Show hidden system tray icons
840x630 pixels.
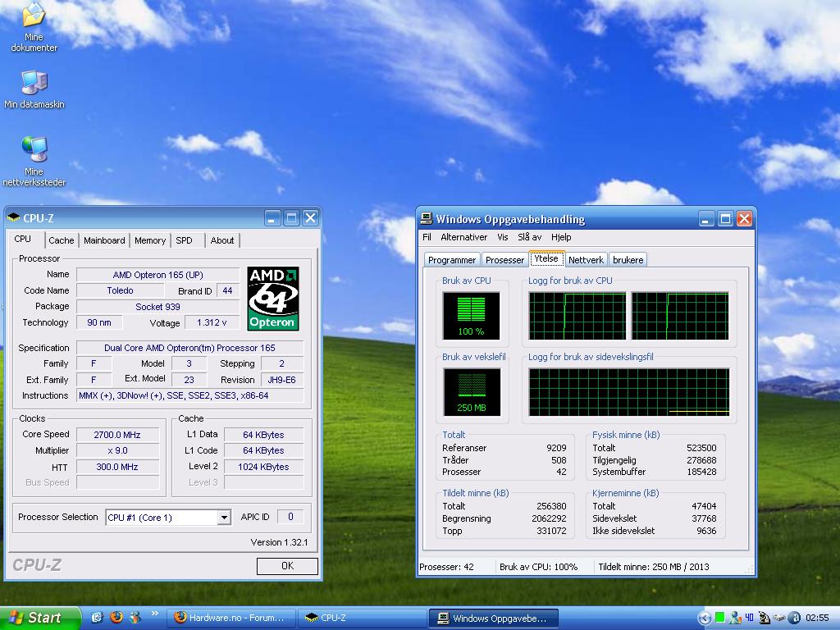[x=705, y=619]
